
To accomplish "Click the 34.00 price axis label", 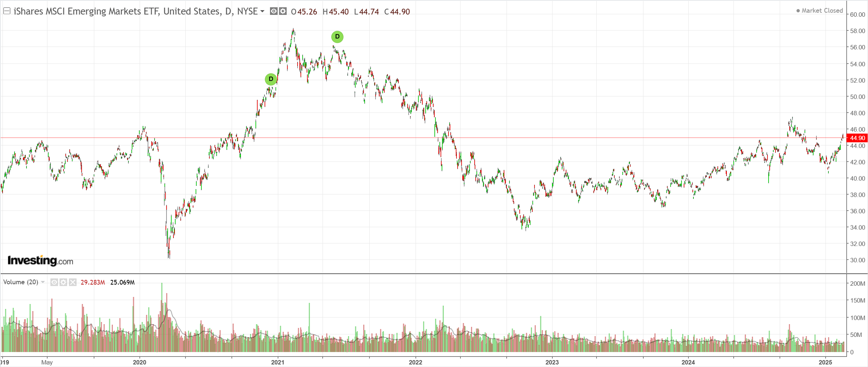I will coord(857,227).
